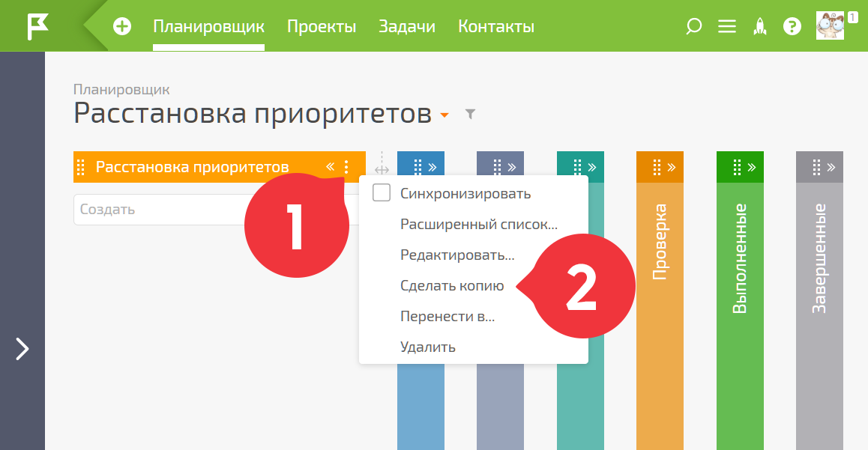The width and height of the screenshot is (868, 450).
Task: Toggle the Синхронизировать checkbox
Action: pyautogui.click(x=382, y=193)
